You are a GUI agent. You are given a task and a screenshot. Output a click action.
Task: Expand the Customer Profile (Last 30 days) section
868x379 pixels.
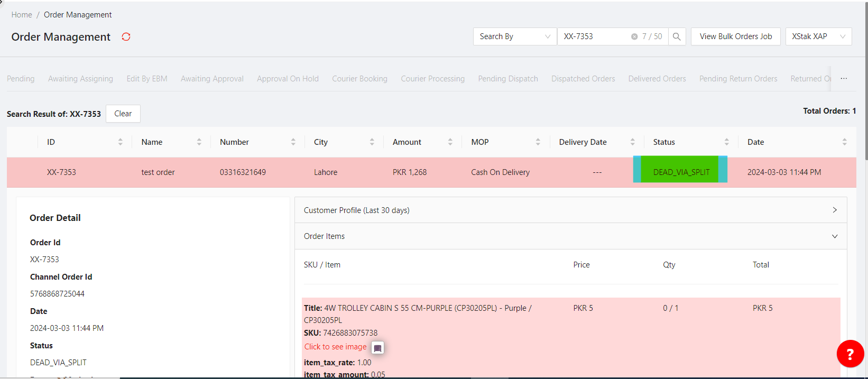click(x=570, y=210)
